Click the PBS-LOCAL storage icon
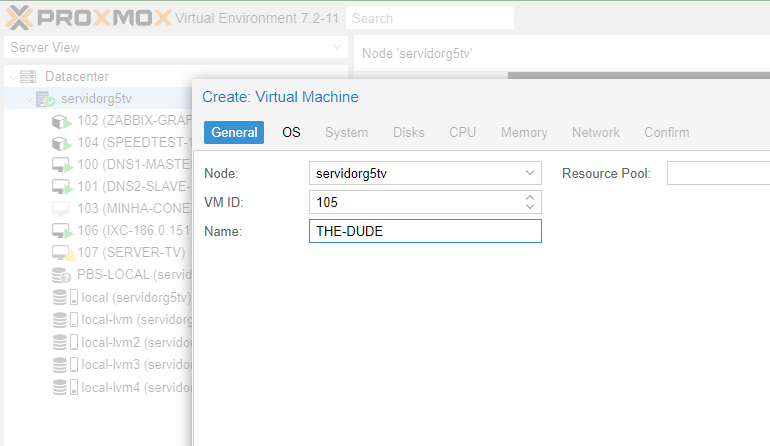This screenshot has height=446, width=770. pyautogui.click(x=61, y=275)
